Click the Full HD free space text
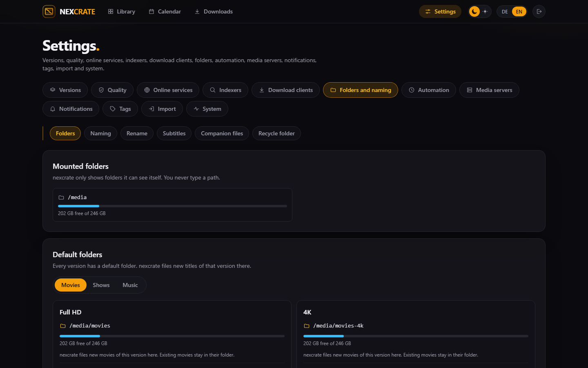Screen dimensions: 588x368 coord(83,343)
